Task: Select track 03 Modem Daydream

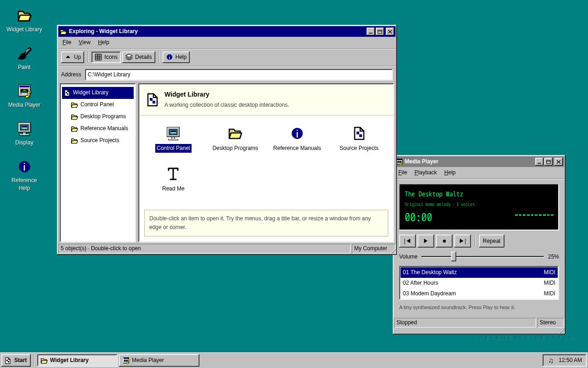Action: [x=479, y=293]
